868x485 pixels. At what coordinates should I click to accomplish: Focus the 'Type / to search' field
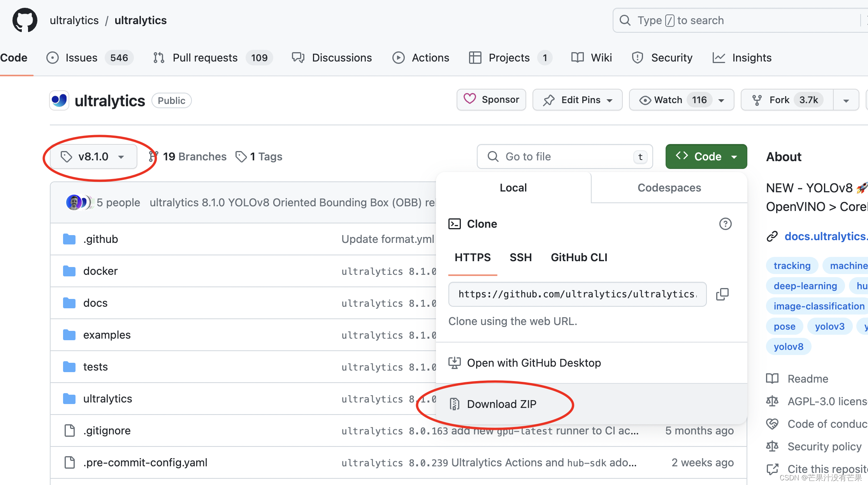(x=740, y=20)
